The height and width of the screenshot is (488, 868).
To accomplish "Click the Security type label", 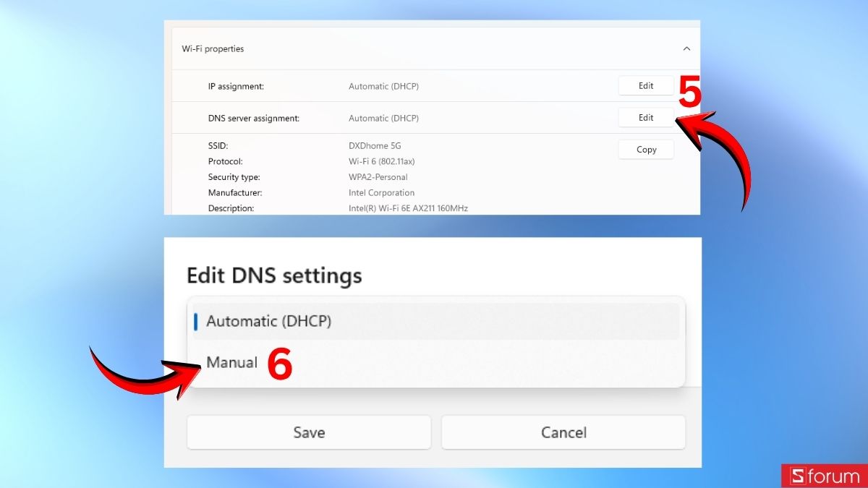I will tap(234, 177).
